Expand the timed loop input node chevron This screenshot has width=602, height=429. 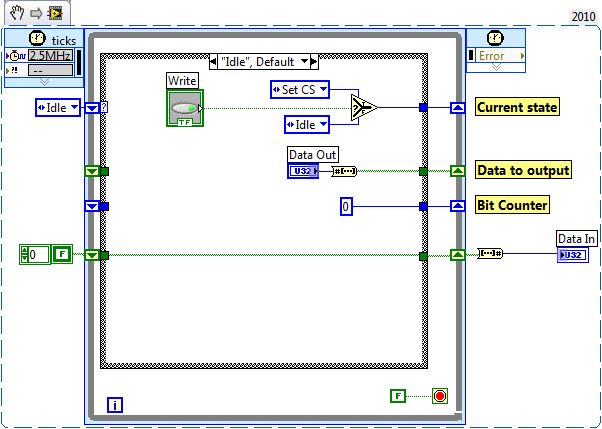pos(44,82)
